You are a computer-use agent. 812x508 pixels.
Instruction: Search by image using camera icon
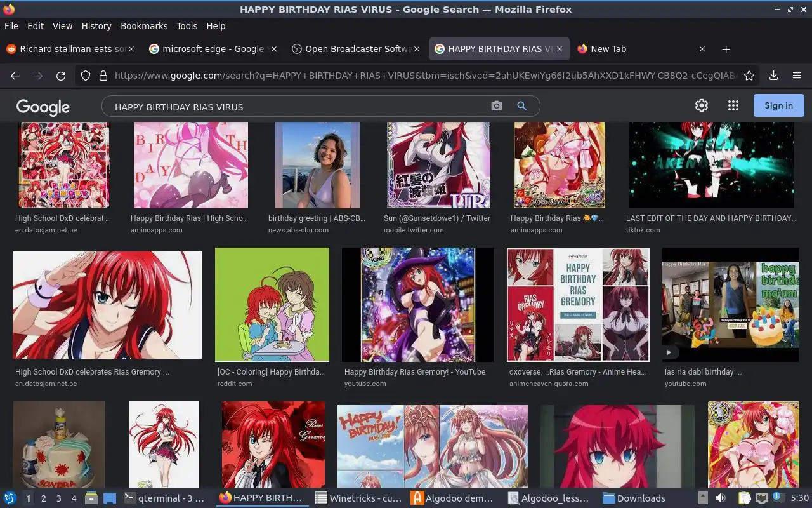[497, 106]
